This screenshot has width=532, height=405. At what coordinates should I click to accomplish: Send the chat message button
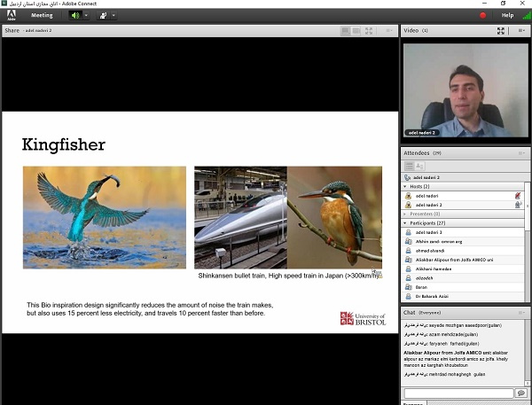point(521,393)
